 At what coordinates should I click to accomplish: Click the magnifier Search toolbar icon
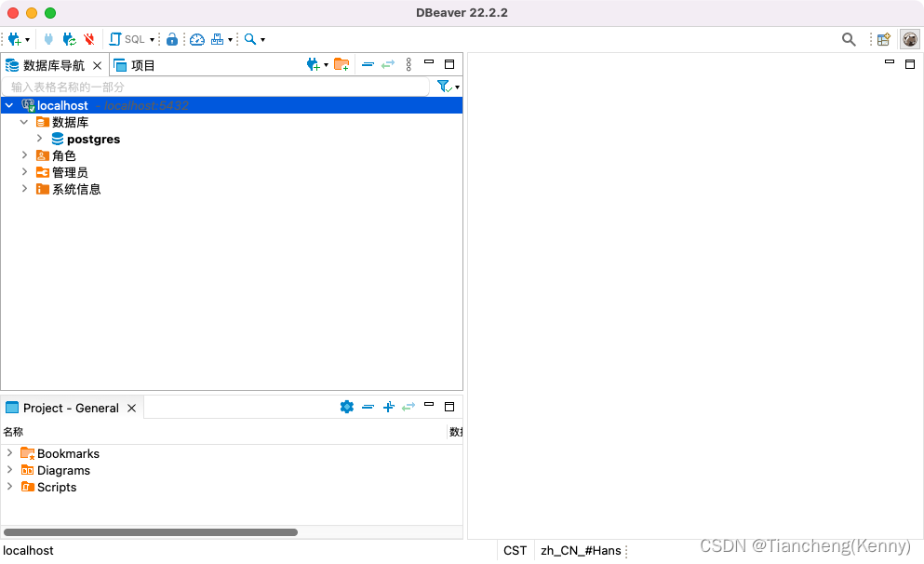(x=250, y=39)
